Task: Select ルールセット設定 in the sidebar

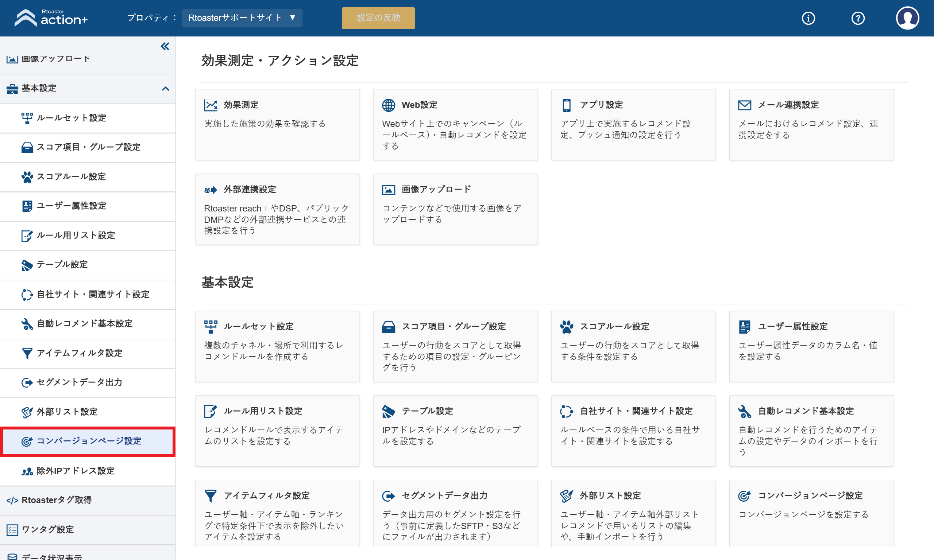Action: (88, 118)
